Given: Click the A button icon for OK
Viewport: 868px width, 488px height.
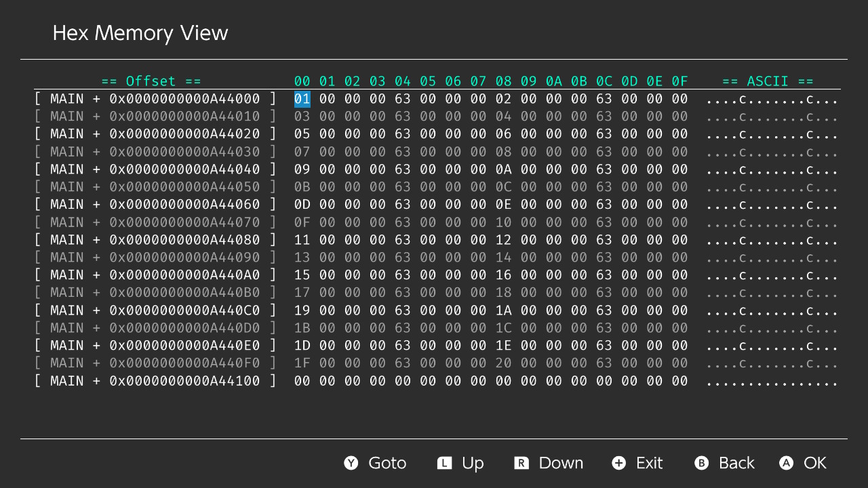Looking at the screenshot, I should (x=786, y=463).
